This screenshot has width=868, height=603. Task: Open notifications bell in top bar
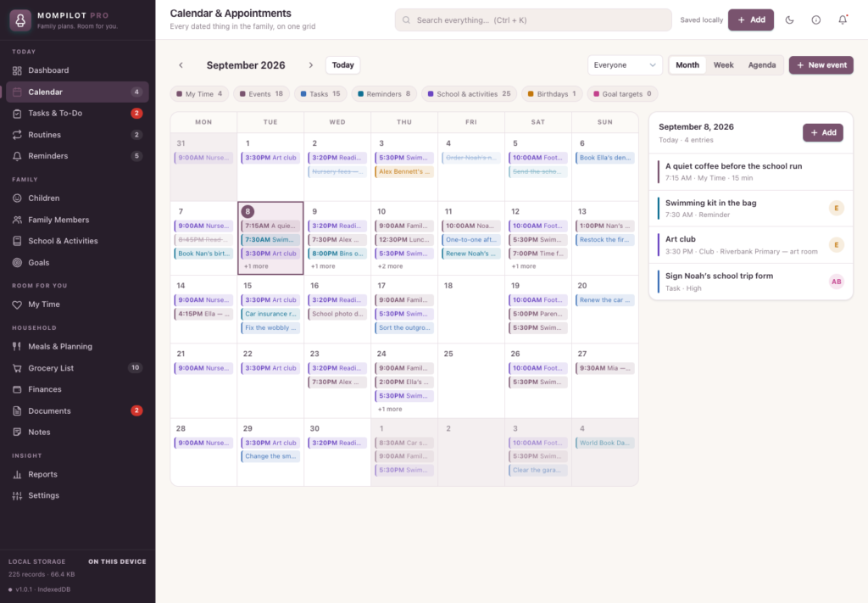point(843,20)
